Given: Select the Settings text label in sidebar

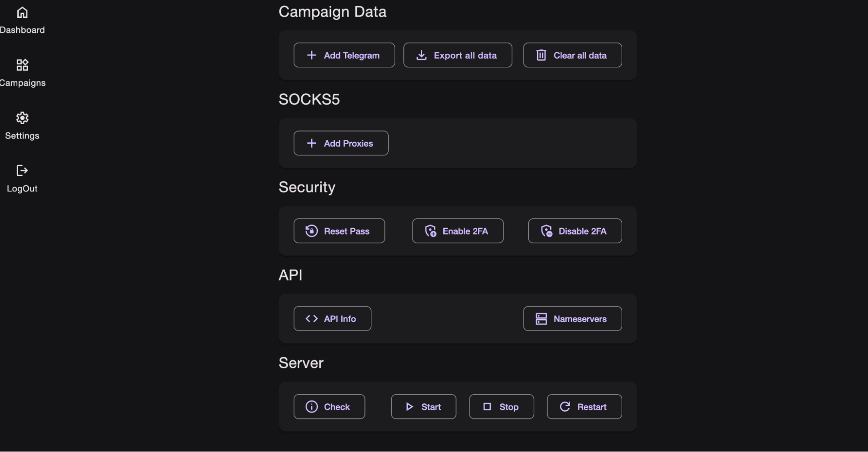Looking at the screenshot, I should pyautogui.click(x=22, y=136).
